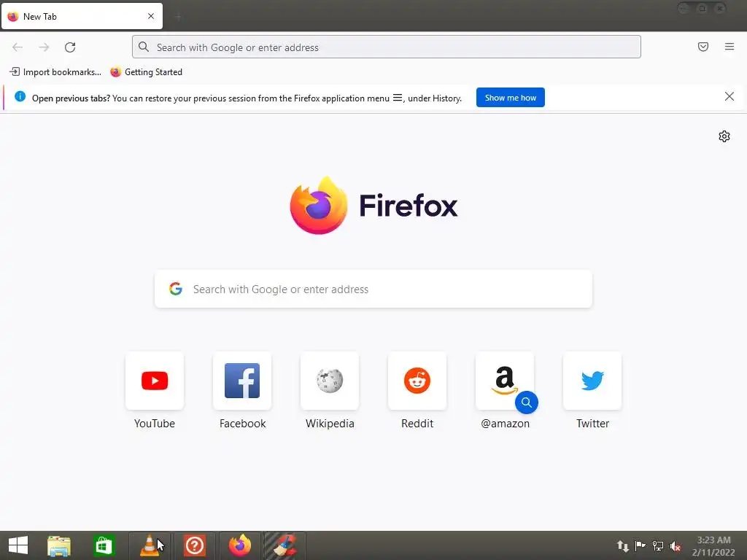Open the Store app from taskbar
Viewport: 747px width, 560px height.
(x=104, y=545)
